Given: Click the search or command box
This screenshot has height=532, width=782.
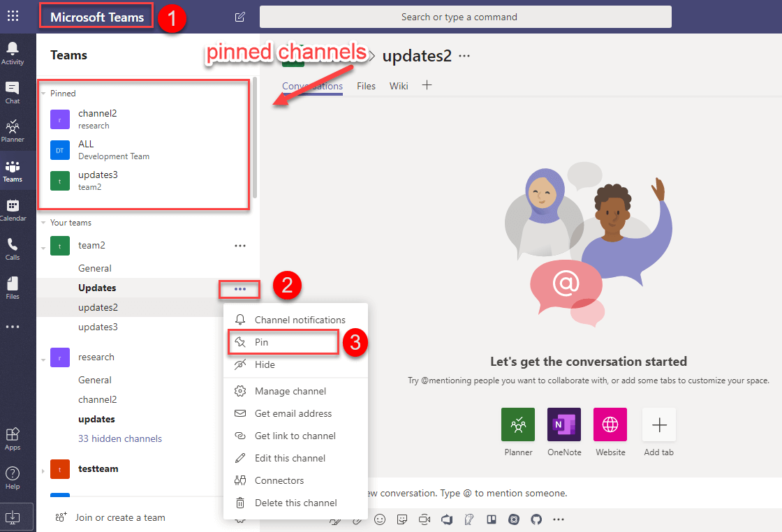Looking at the screenshot, I should coord(465,17).
